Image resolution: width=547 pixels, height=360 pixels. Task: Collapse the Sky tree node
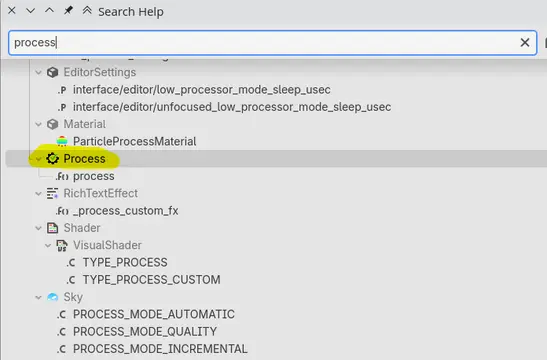tap(38, 297)
